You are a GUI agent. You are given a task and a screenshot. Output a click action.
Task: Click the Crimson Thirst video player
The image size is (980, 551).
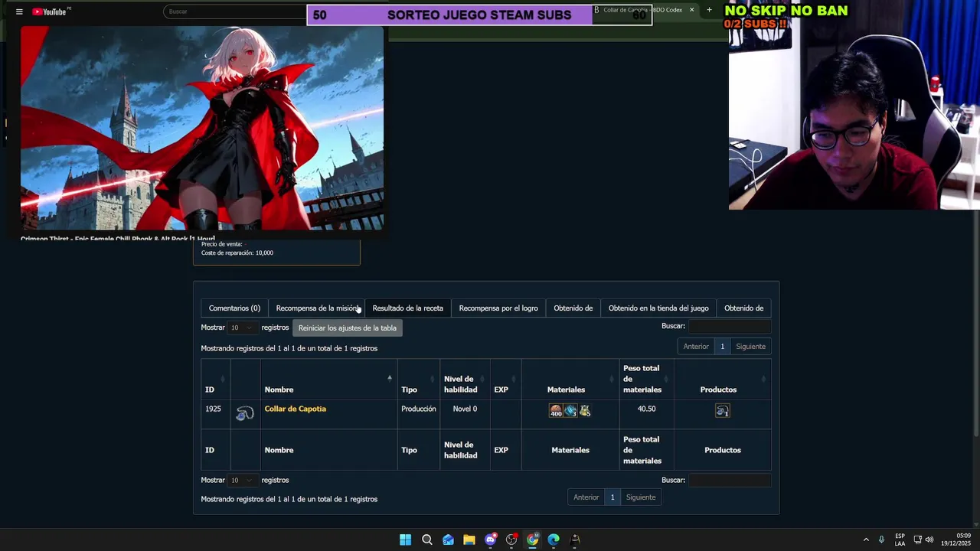pos(202,128)
